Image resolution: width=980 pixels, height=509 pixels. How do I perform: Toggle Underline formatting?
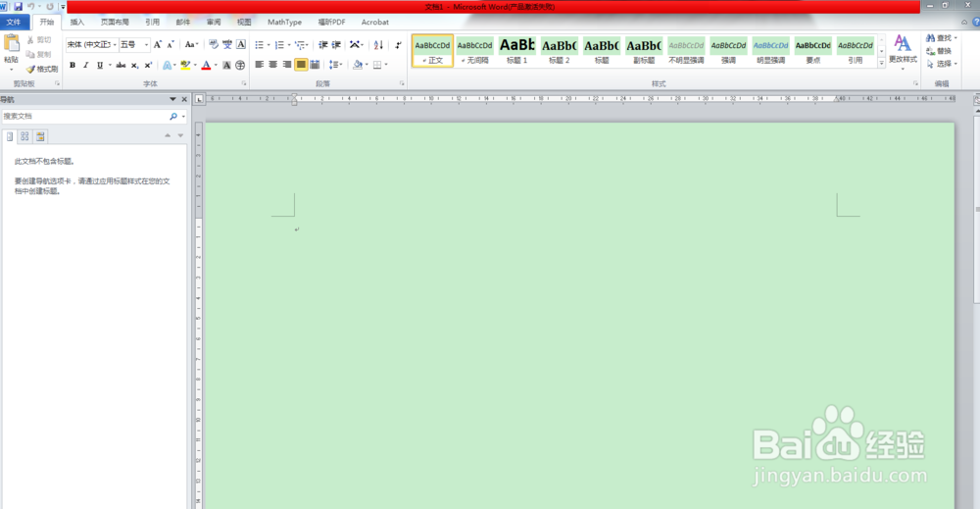pyautogui.click(x=99, y=65)
